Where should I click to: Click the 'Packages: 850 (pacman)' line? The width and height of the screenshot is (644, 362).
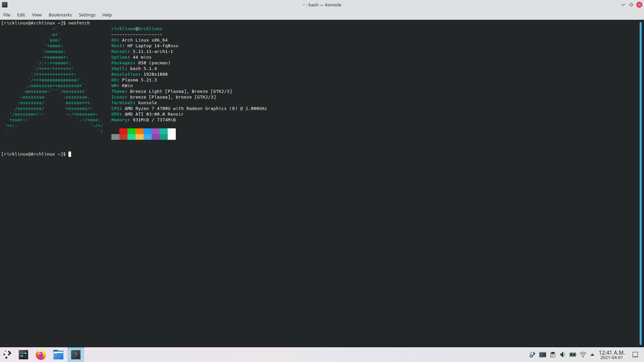[x=141, y=63]
